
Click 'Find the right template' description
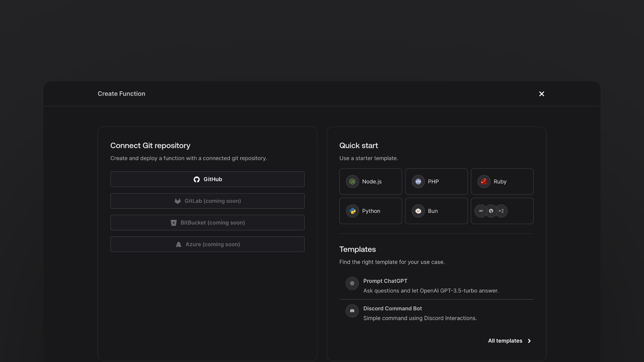tap(392, 262)
